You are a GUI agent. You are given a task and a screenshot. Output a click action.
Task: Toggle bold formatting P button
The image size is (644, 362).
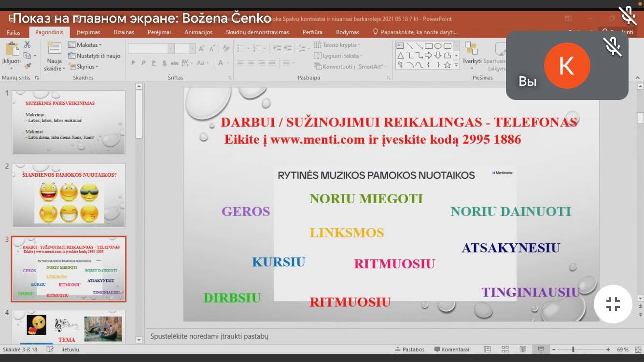(x=133, y=63)
